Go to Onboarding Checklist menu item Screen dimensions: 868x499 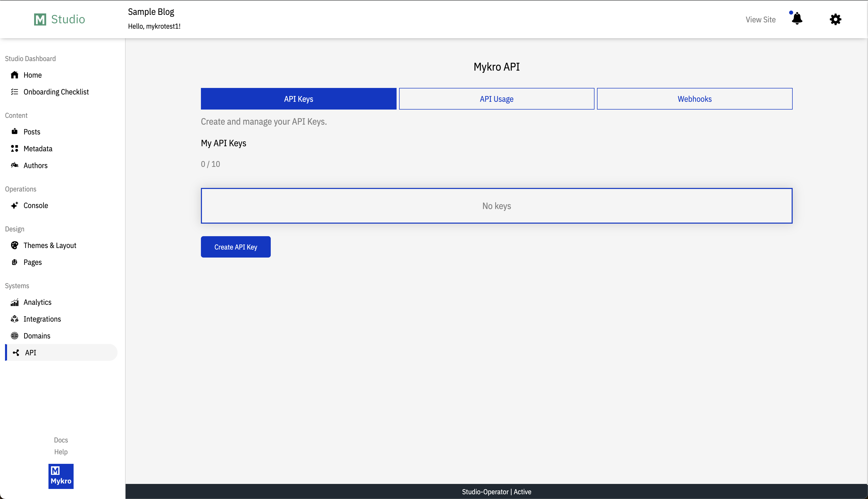56,92
